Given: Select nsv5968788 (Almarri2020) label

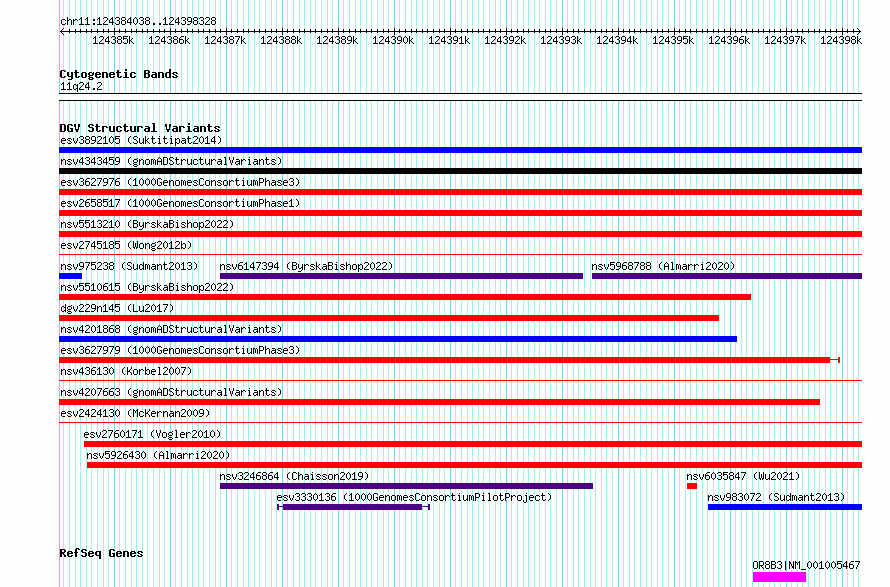Looking at the screenshot, I should [x=663, y=266].
